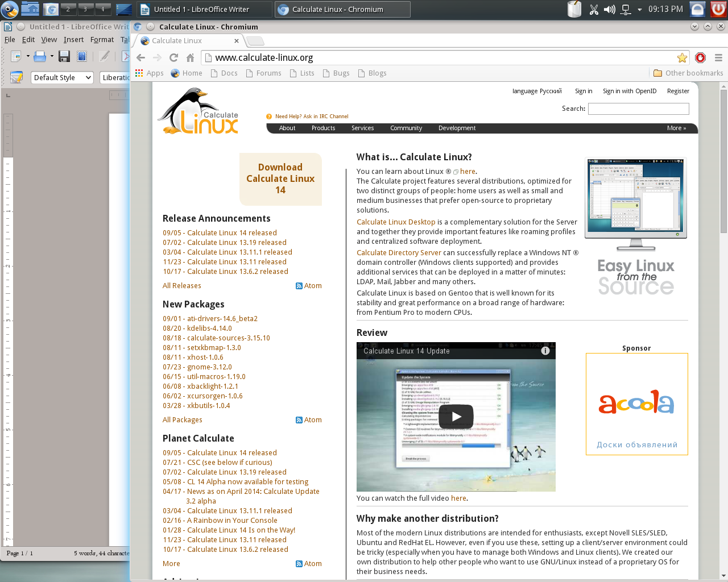Click the network connection tray icon

point(626,10)
